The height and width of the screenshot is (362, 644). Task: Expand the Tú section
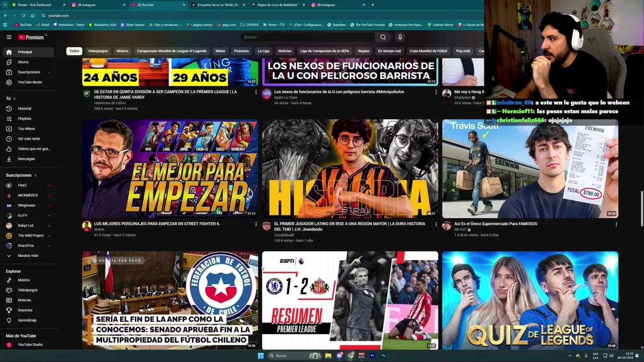(11, 99)
